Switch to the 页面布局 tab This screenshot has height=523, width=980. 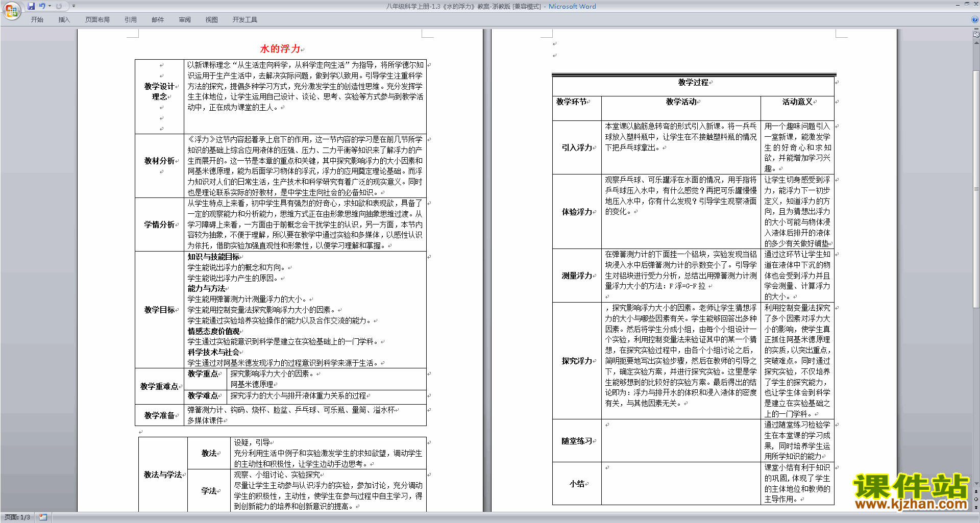click(97, 20)
